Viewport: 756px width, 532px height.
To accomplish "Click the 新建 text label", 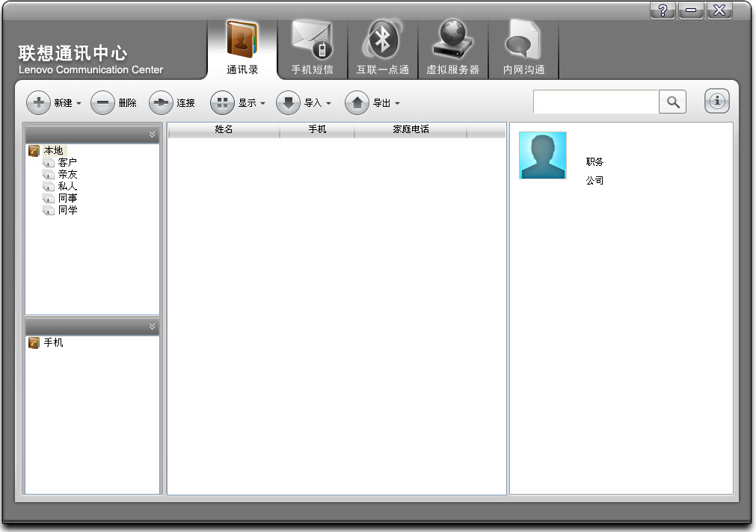I will tap(63, 102).
